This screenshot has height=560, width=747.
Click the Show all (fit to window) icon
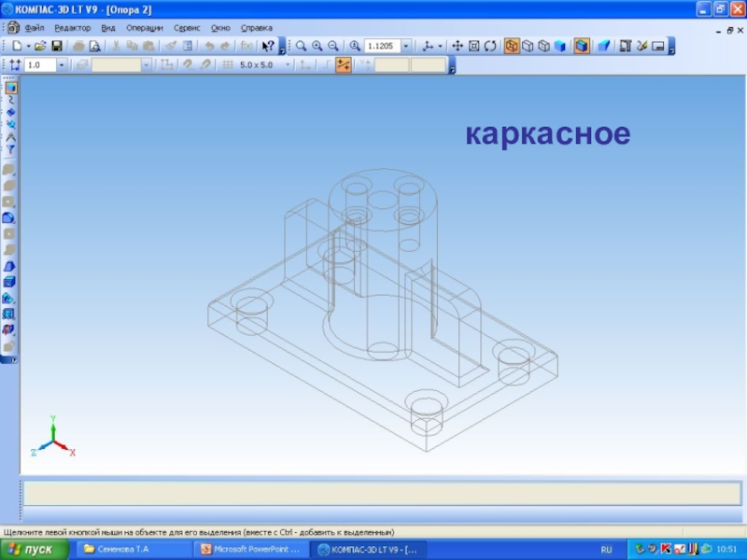(473, 46)
